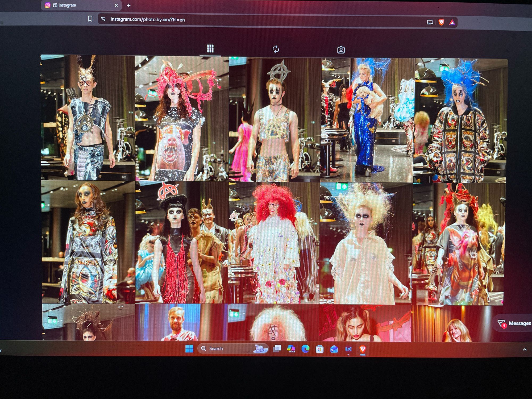Open the Tagged photos tab
Screen dimensions: 532x399
point(341,50)
